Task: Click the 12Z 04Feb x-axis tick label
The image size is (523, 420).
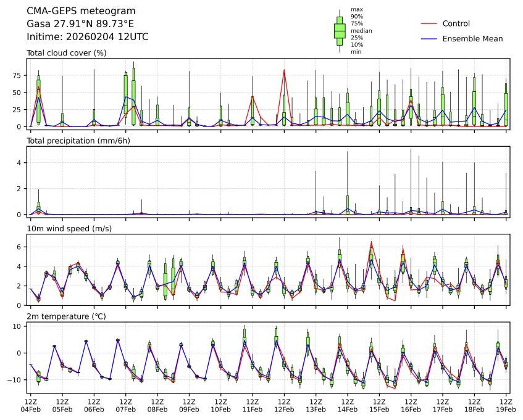Action: point(31,405)
